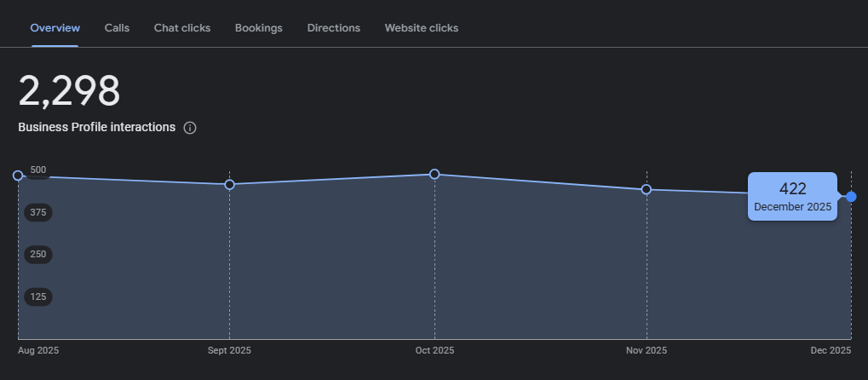Click the 500 y-axis label

pos(38,170)
